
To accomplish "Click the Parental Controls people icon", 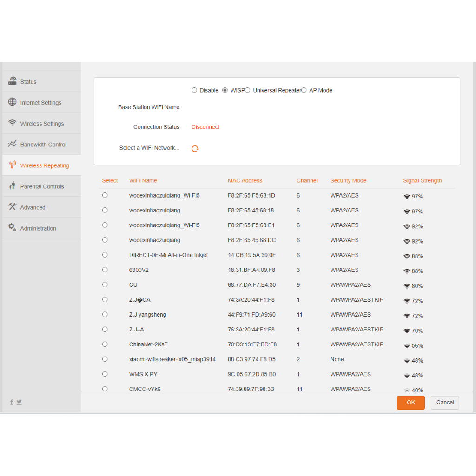I will [13, 186].
